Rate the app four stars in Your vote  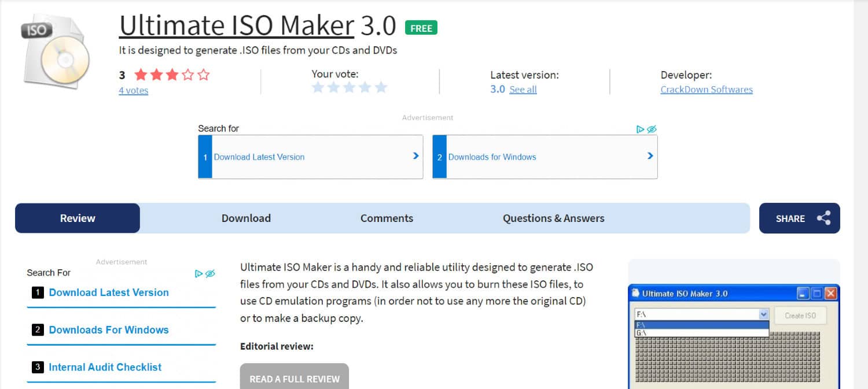pos(365,87)
